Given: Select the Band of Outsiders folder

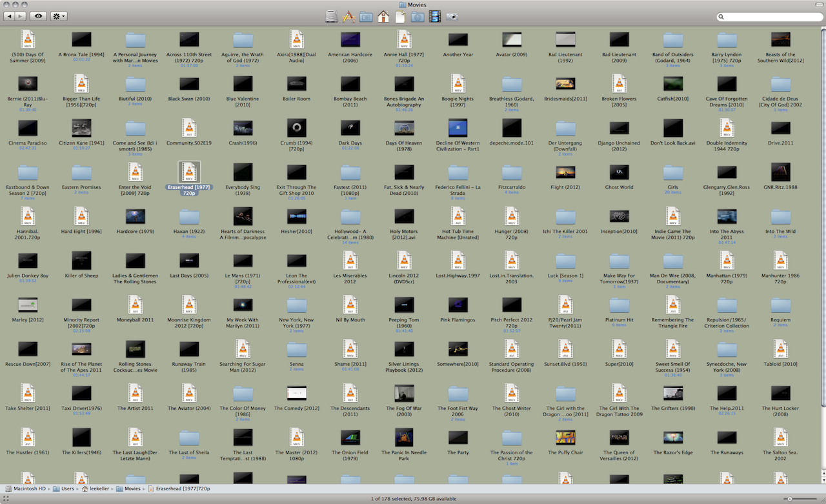Looking at the screenshot, I should (x=673, y=40).
